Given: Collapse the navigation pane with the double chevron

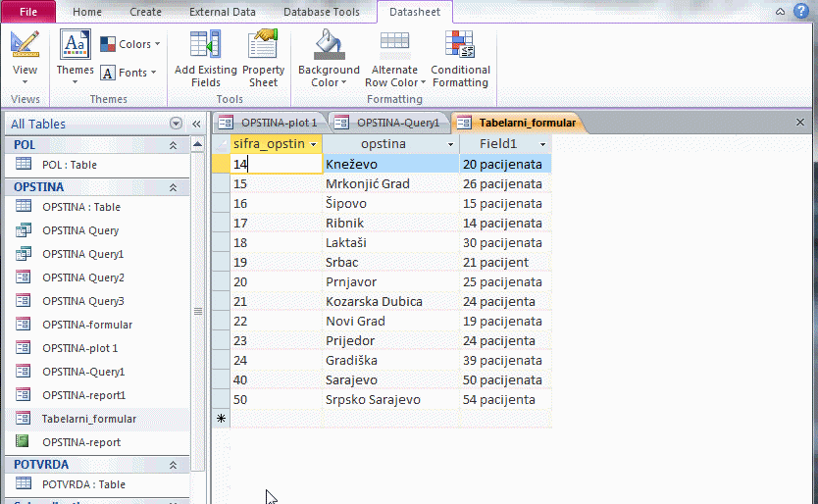Looking at the screenshot, I should click(196, 124).
